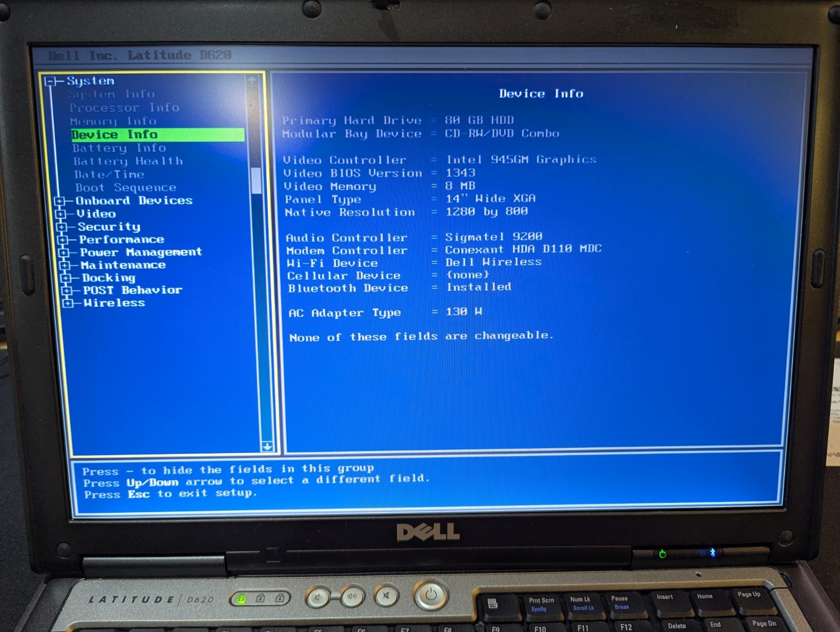Click Video BIOS Version '1343' value

pyautogui.click(x=460, y=173)
